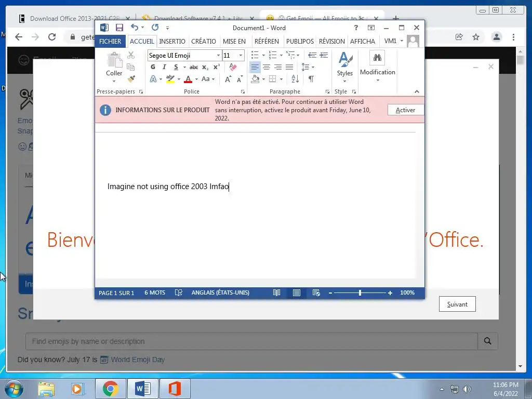Image resolution: width=532 pixels, height=399 pixels.
Task: Justify the paragraph text
Action: tap(289, 67)
